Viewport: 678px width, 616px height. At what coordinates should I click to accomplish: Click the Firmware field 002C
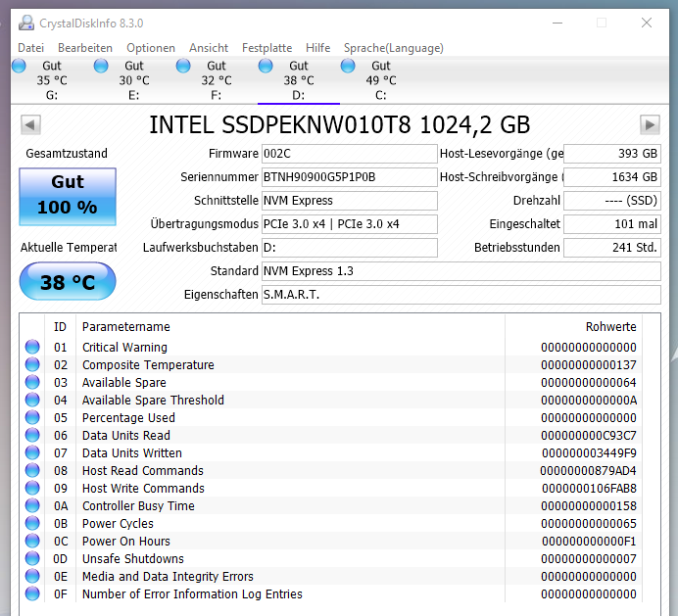pos(350,154)
